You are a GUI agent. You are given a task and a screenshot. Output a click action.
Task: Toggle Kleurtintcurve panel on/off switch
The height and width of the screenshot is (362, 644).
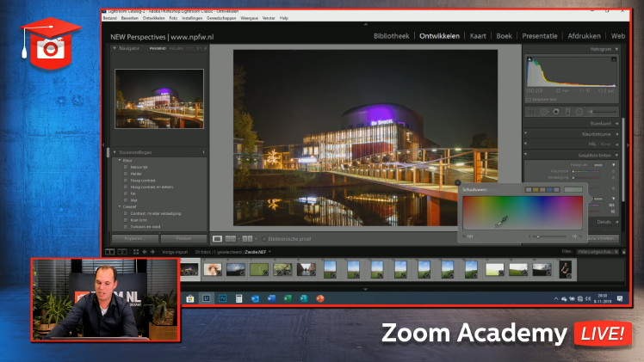pyautogui.click(x=526, y=132)
